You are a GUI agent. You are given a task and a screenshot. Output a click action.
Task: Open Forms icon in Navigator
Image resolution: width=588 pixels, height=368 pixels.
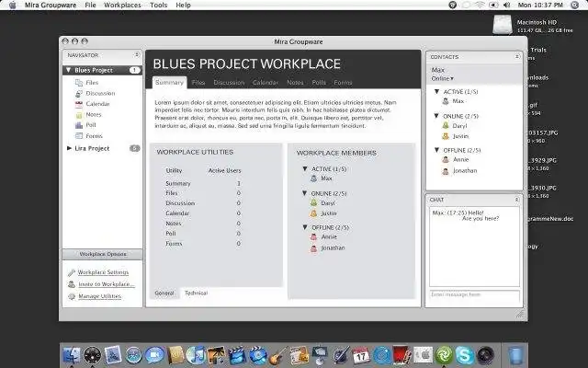(x=79, y=136)
